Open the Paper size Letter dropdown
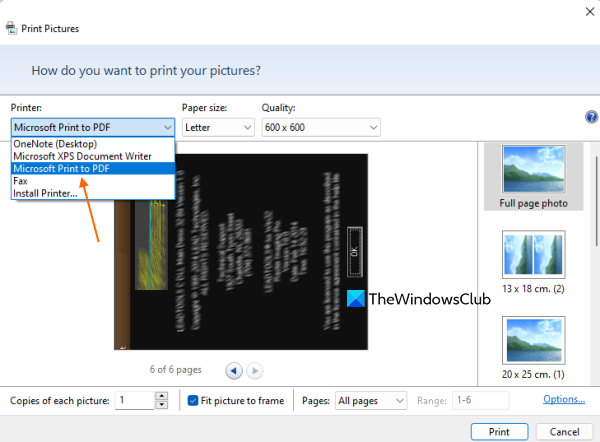The image size is (600, 442). pos(218,127)
